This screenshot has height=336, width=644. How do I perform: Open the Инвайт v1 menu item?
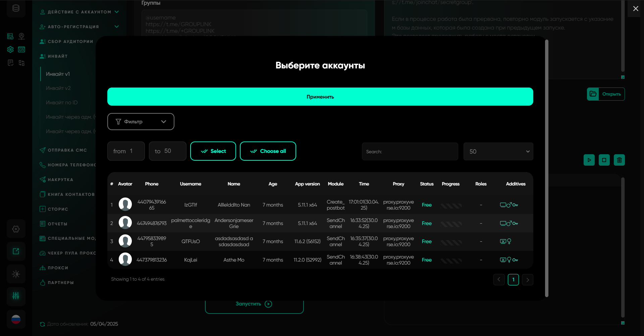pyautogui.click(x=58, y=74)
